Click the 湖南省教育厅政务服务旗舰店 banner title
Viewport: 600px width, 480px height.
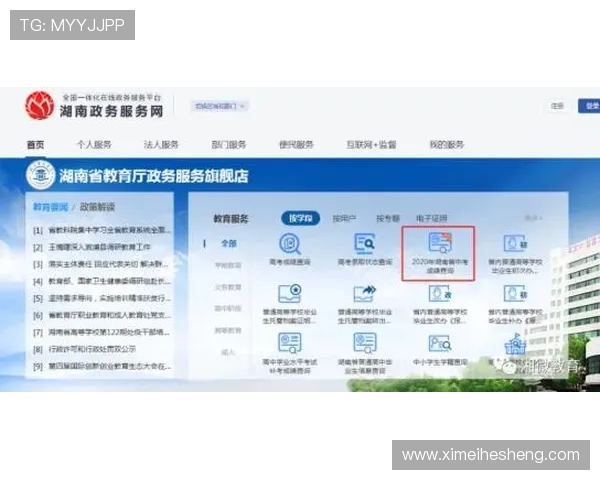pyautogui.click(x=154, y=176)
